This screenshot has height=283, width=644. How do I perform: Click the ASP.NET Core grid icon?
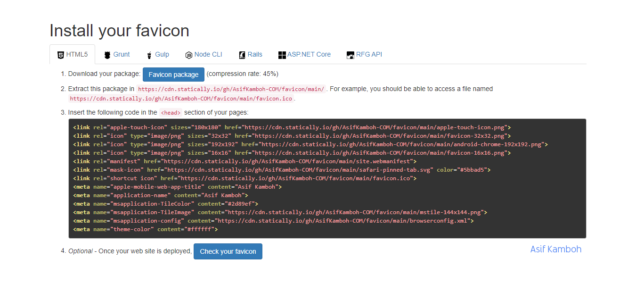[281, 54]
